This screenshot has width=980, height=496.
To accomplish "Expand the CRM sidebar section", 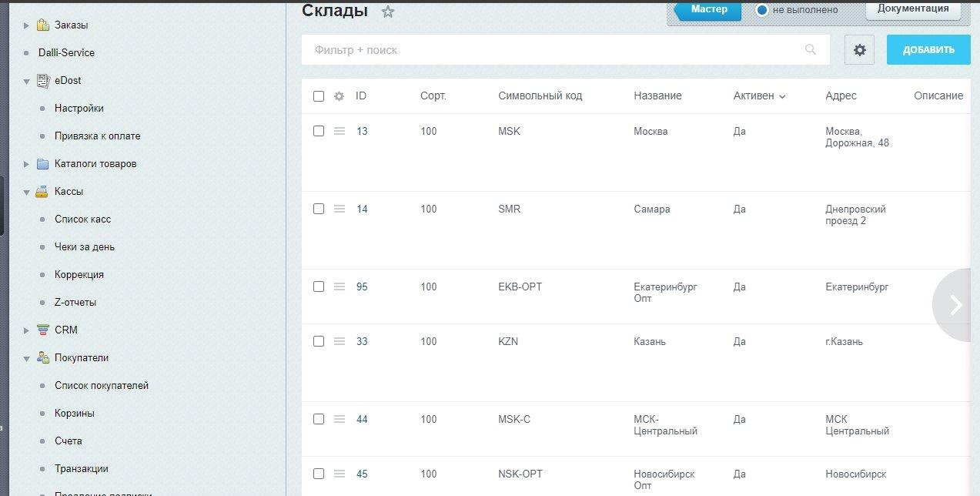I will coord(26,330).
